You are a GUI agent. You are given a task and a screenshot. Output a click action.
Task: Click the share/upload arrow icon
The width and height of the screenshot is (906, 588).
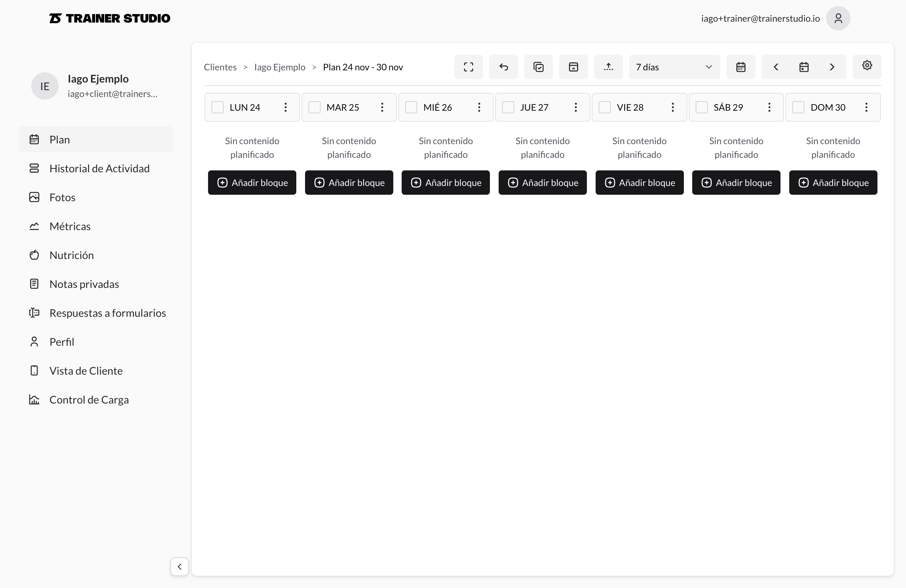tap(608, 67)
